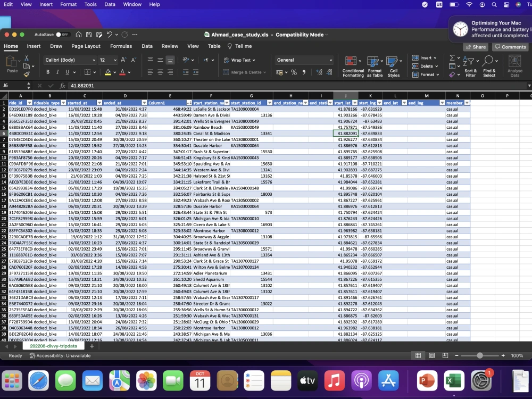
Task: Add a new sheet with the plus button
Action: tap(92, 346)
